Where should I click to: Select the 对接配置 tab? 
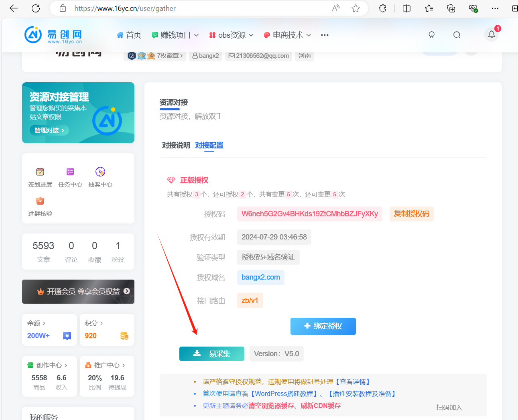[x=209, y=145]
